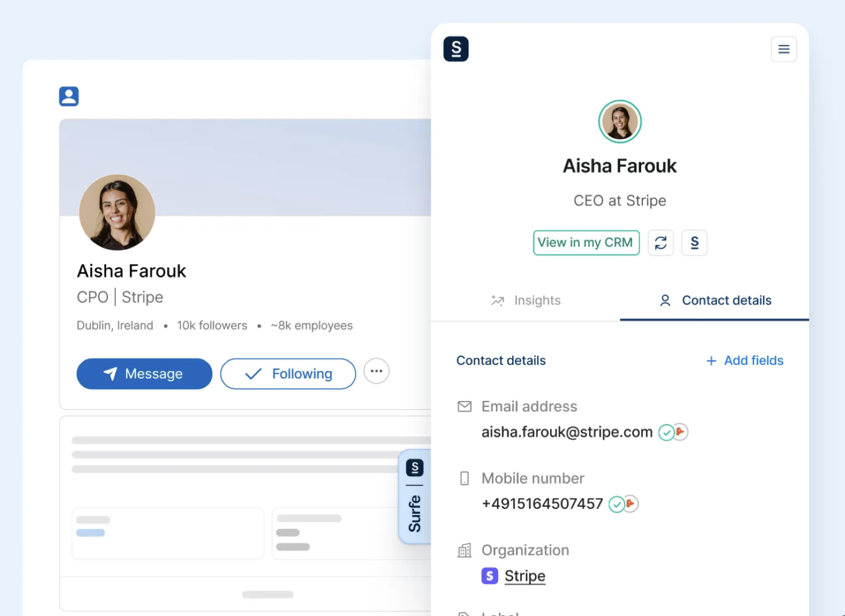Image resolution: width=845 pixels, height=616 pixels.
Task: Click the Stripe purple logo icon
Action: (490, 576)
